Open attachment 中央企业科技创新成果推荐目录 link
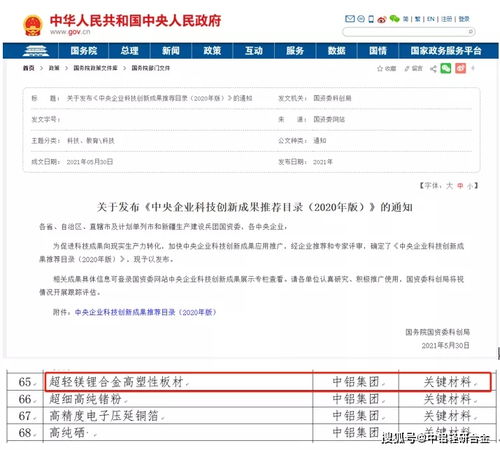Viewport: 500px width, 450px height. click(x=145, y=312)
